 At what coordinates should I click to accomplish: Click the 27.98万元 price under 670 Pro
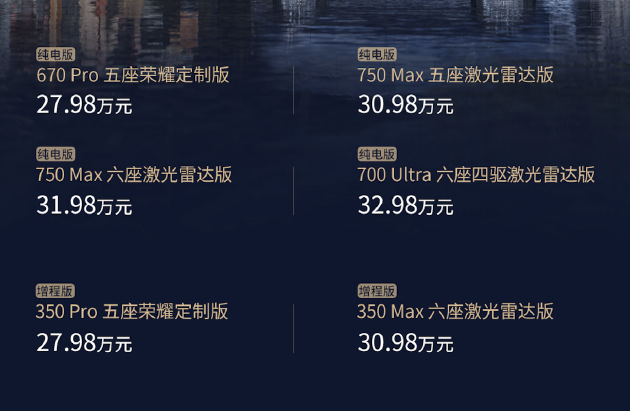pos(84,105)
